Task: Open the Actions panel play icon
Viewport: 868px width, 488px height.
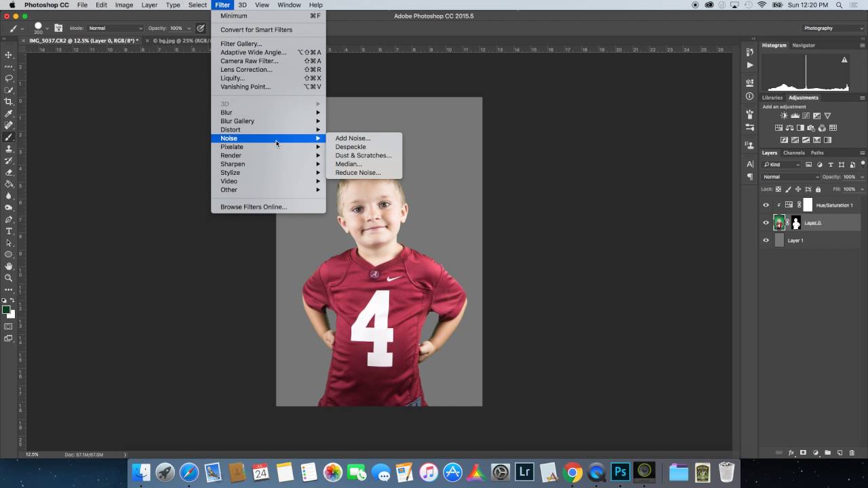Action: coord(750,65)
